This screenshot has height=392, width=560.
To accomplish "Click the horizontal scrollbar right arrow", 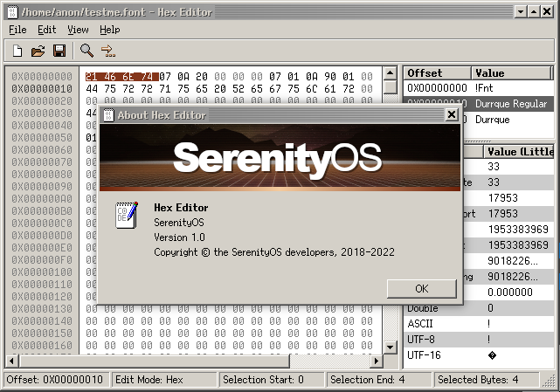I will tap(377, 361).
